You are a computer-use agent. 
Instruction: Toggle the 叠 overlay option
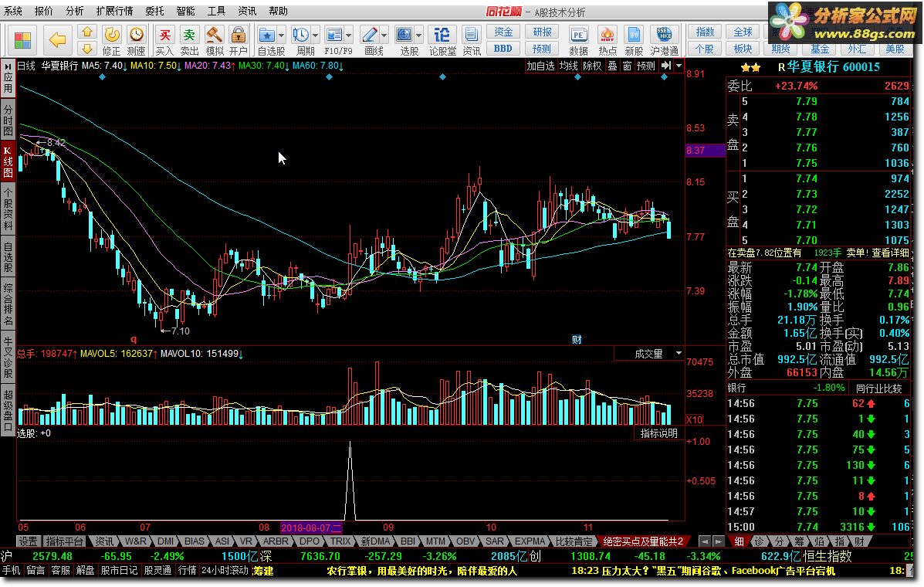[x=612, y=66]
